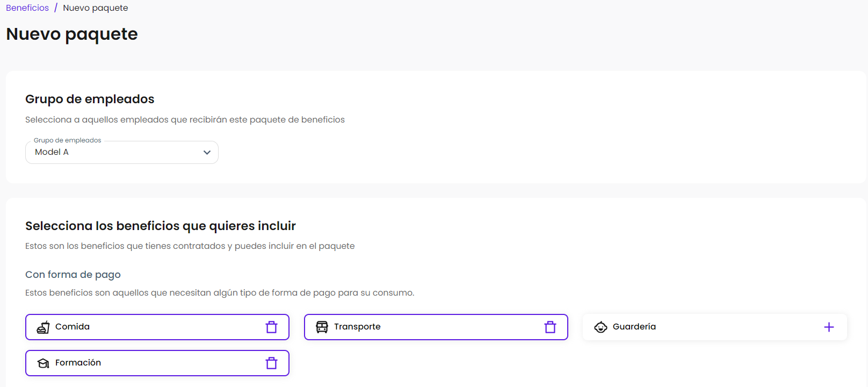Screen dimensions: 868x387
Task: Go back to Beneficios breadcrumb
Action: pyautogui.click(x=27, y=8)
